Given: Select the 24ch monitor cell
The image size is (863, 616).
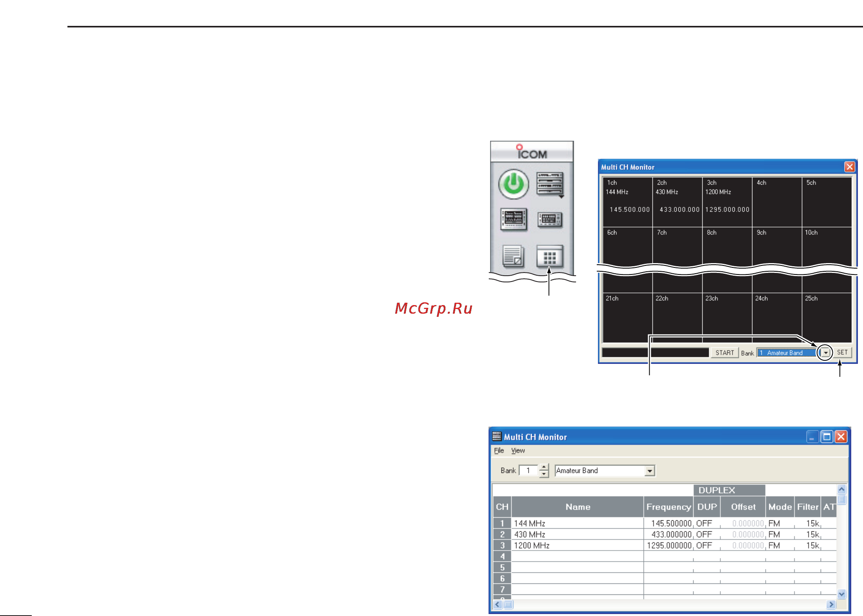Looking at the screenshot, I should (x=777, y=318).
